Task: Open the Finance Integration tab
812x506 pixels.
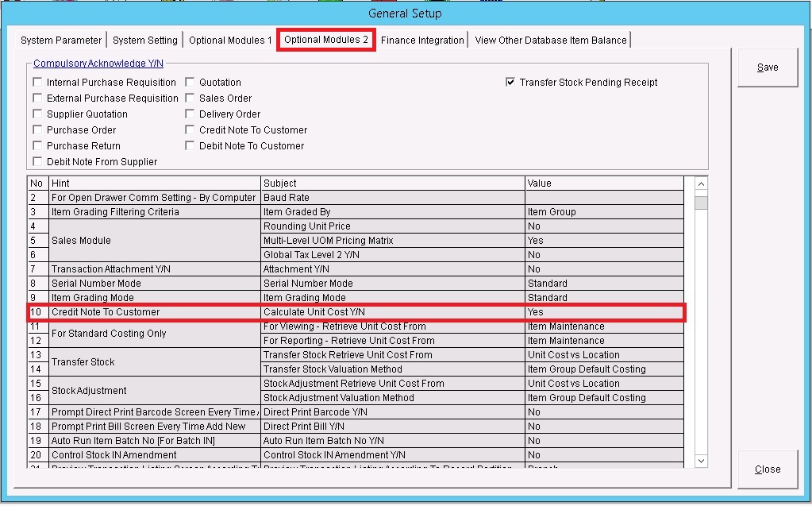Action: tap(422, 41)
